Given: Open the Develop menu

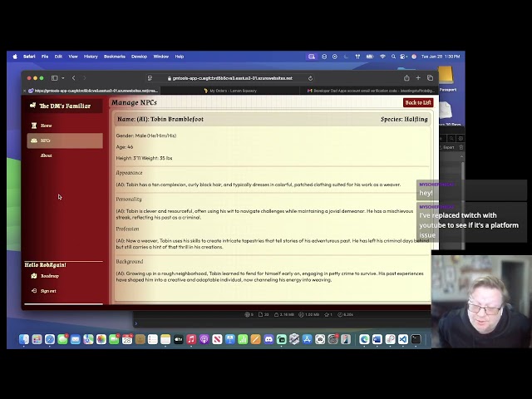Looking at the screenshot, I should point(139,57).
